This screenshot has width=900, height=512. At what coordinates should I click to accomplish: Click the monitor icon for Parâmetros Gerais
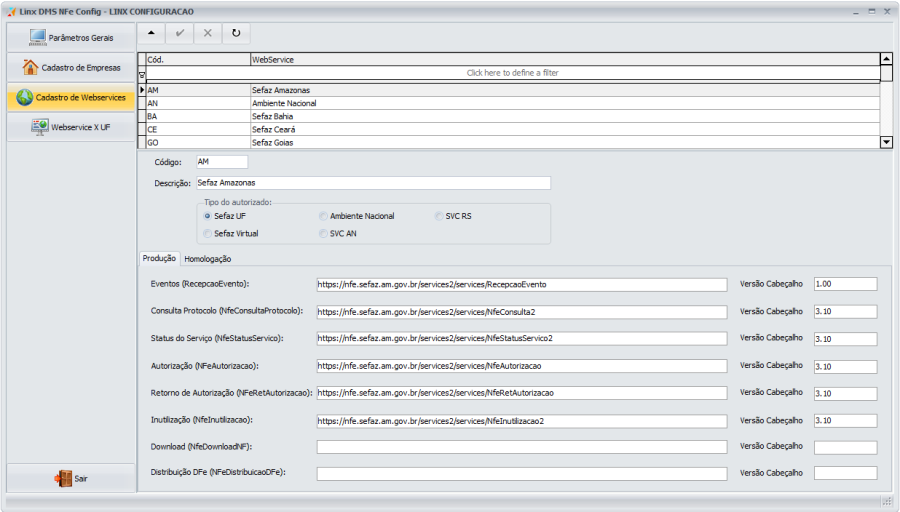pyautogui.click(x=38, y=37)
